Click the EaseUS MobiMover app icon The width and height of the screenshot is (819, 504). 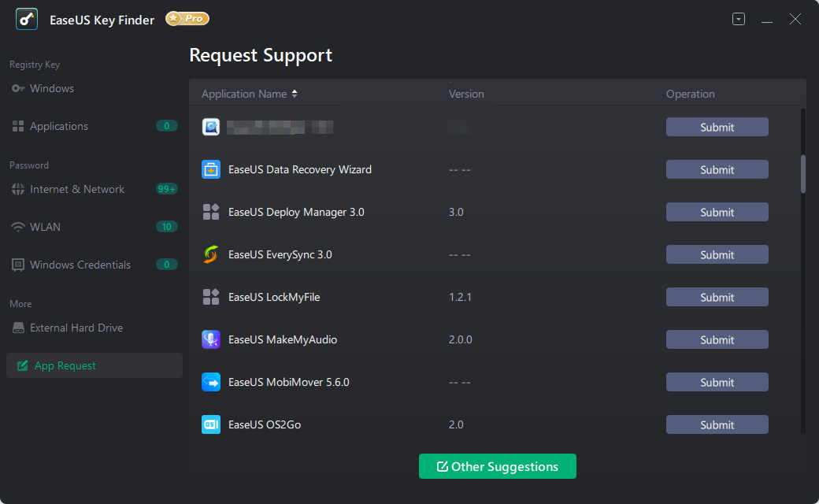211,382
